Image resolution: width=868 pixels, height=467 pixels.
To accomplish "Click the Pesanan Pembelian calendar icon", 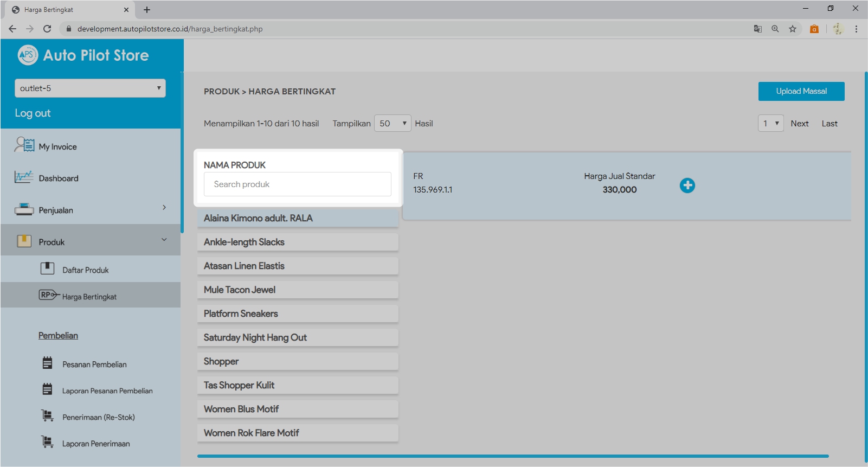I will [48, 363].
